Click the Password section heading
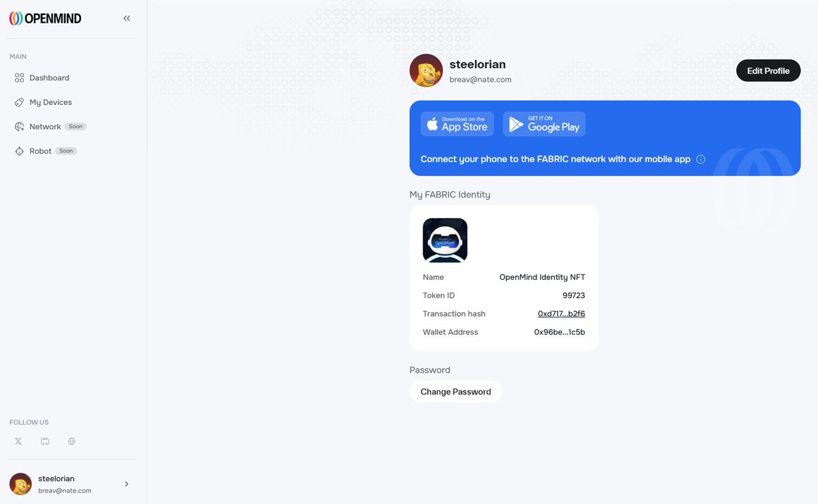The height and width of the screenshot is (504, 818). pyautogui.click(x=430, y=370)
